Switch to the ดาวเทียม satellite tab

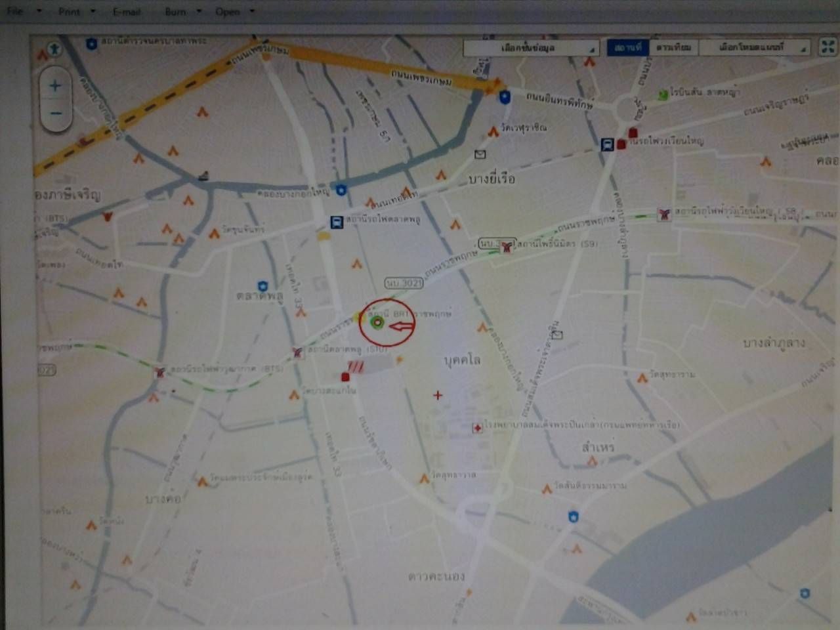point(674,47)
